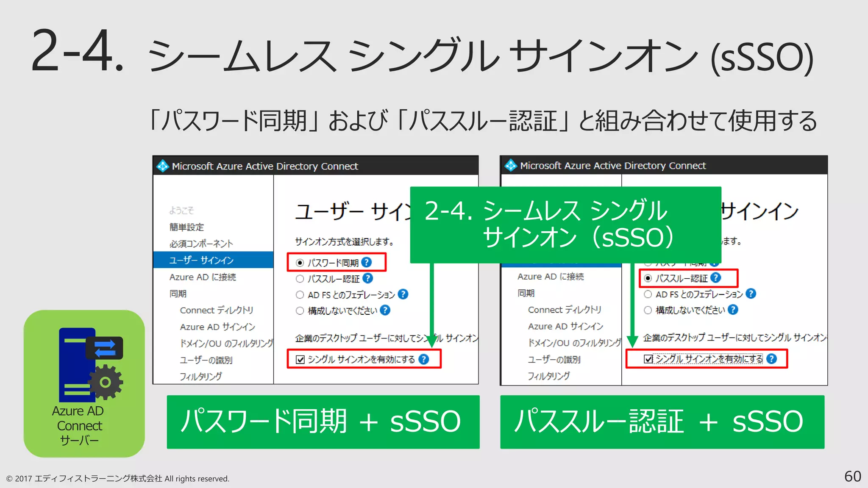868x488 pixels.
Task: Toggle シングル サインオンを有効にする checkbox in left window
Action: point(300,360)
